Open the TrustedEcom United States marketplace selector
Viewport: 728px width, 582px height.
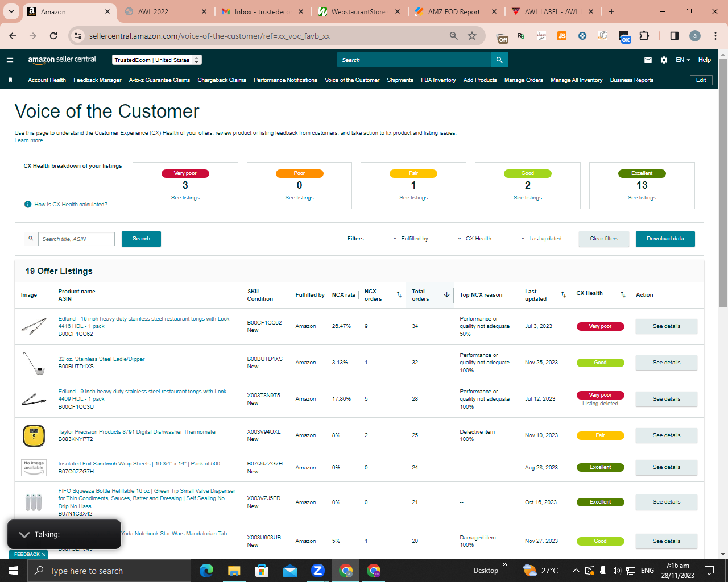pos(156,60)
